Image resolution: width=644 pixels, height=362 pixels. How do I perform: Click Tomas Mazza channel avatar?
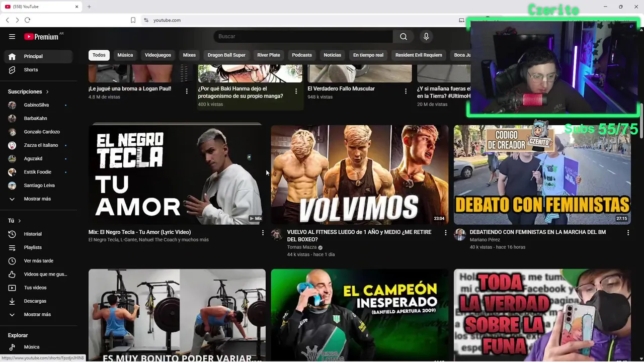(x=277, y=235)
